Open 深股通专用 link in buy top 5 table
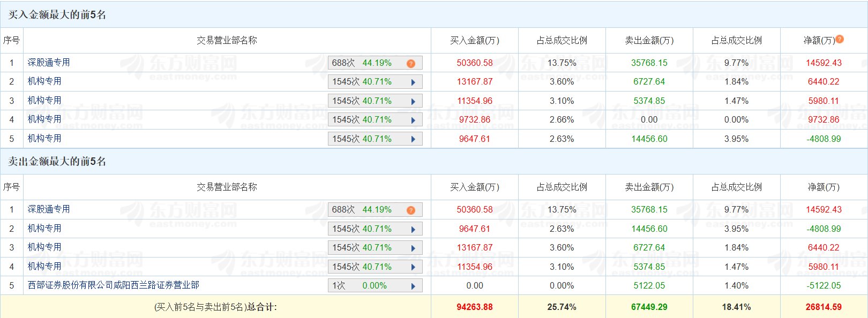868x318 pixels. 49,63
